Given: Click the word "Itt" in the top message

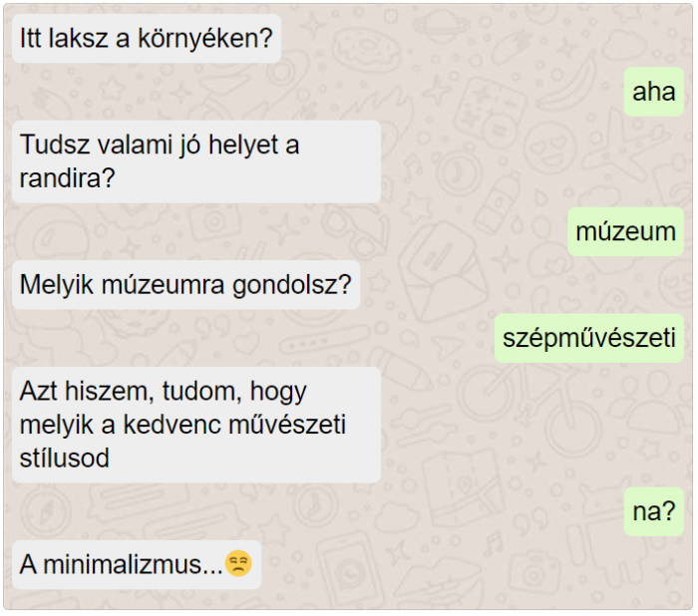Looking at the screenshot, I should coord(30,38).
